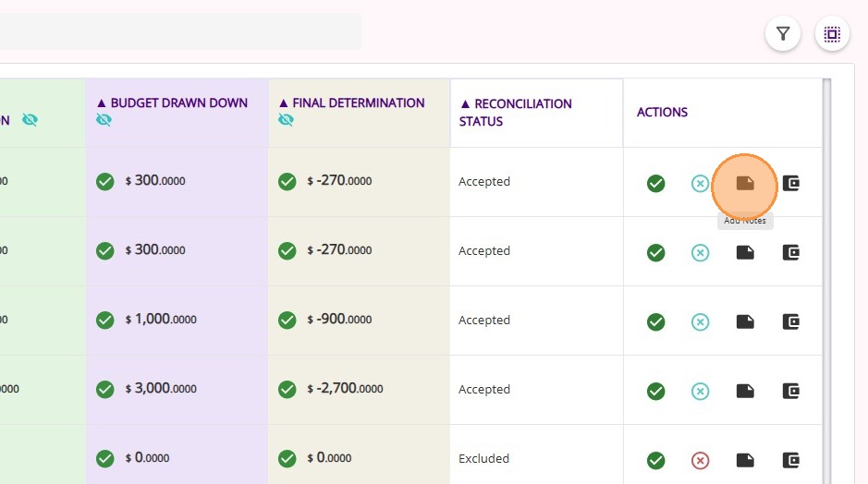Open wallet icon in Excluded row
Viewport: 868px width, 484px height.
(x=790, y=460)
